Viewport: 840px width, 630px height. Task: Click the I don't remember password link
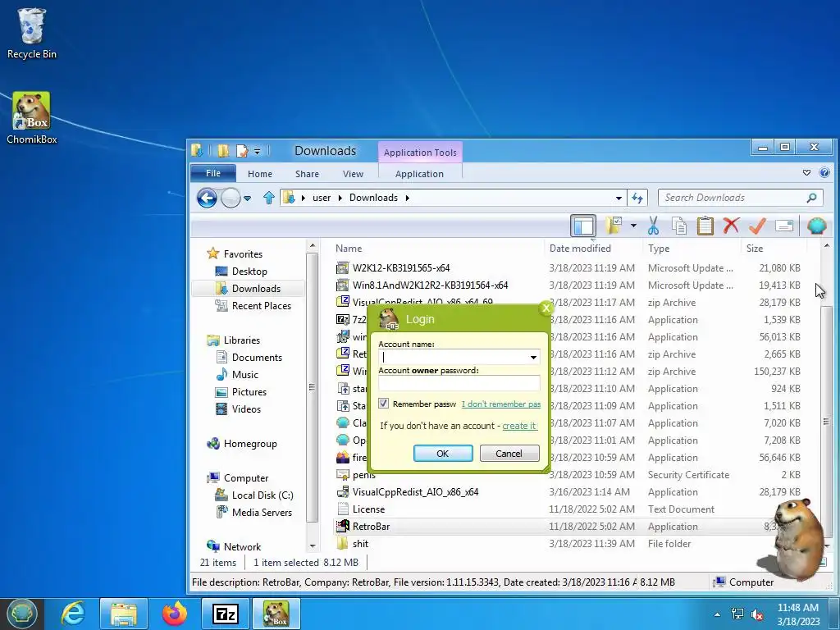(x=501, y=404)
